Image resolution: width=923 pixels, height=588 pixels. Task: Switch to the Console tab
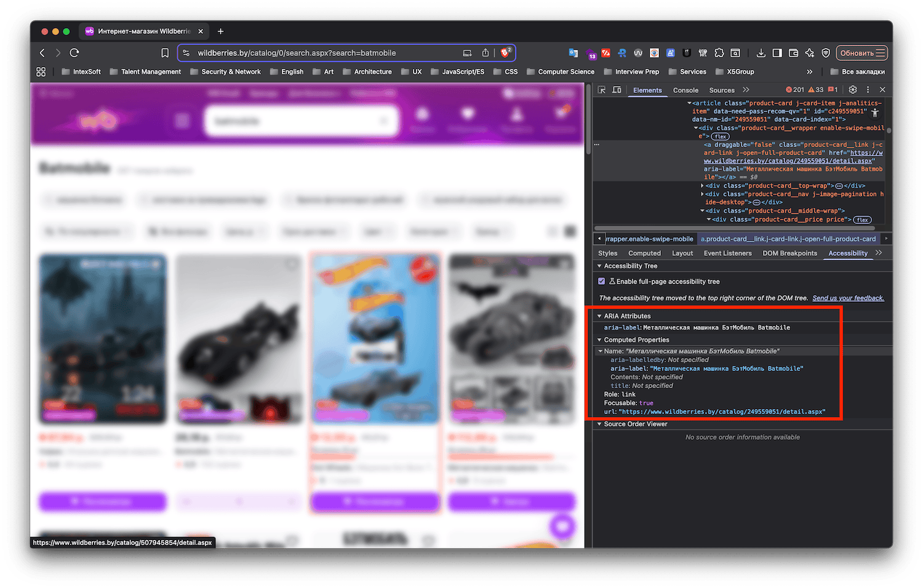685,90
